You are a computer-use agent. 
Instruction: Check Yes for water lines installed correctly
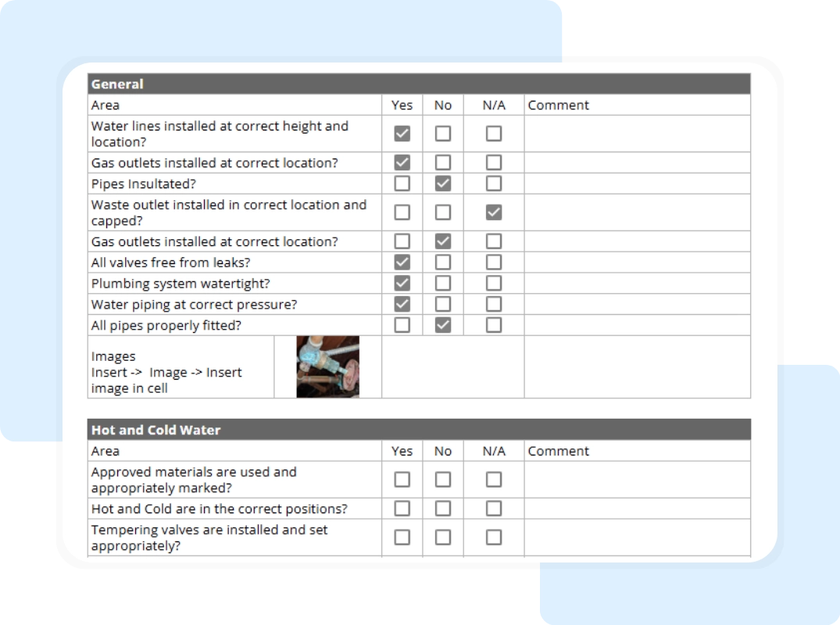(x=402, y=134)
